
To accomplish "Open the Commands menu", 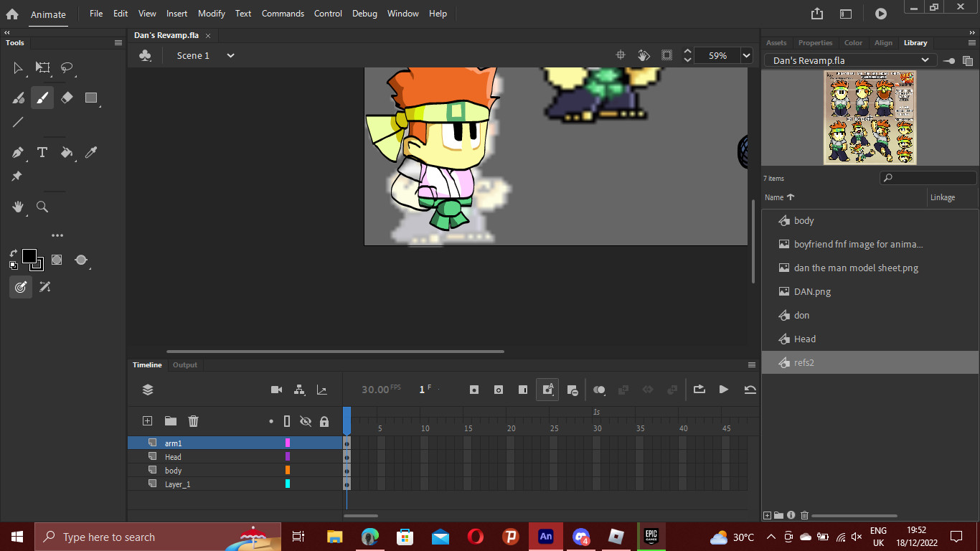I will (x=283, y=14).
